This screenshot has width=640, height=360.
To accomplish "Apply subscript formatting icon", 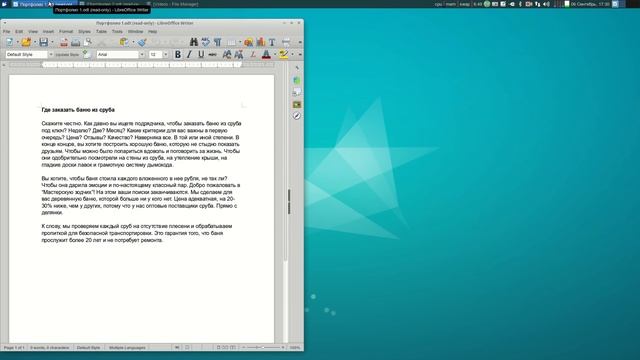I will 239,54.
